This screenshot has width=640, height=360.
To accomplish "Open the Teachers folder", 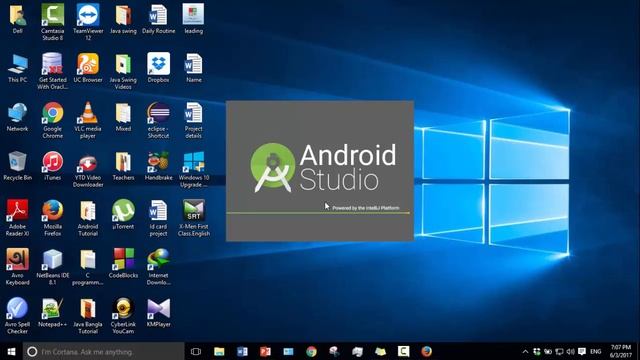I will [x=123, y=162].
